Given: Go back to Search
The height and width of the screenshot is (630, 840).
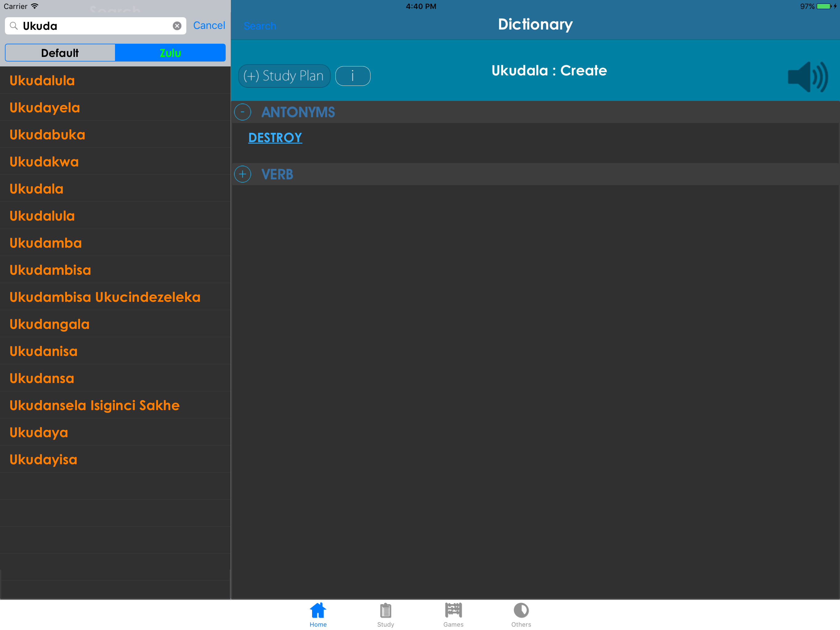Looking at the screenshot, I should click(x=260, y=26).
